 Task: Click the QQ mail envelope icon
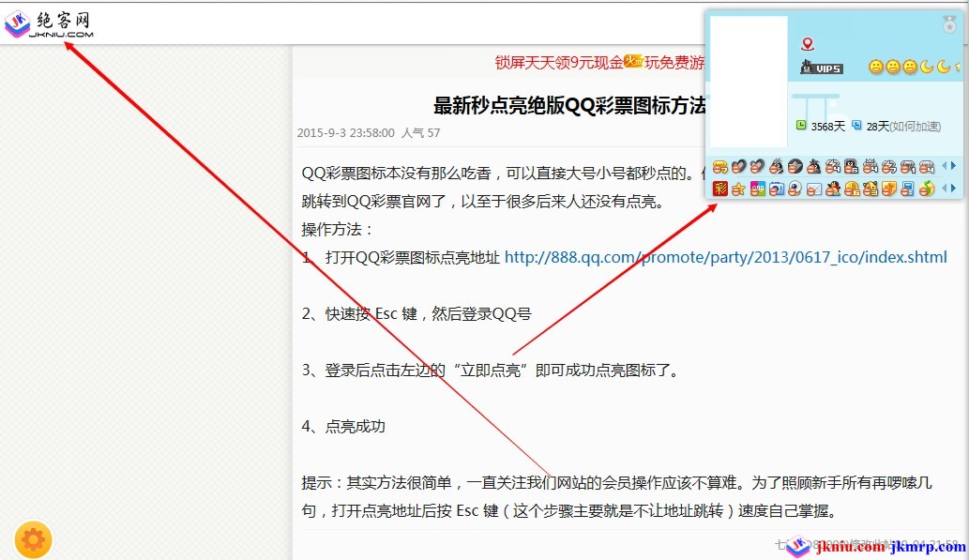point(814,189)
